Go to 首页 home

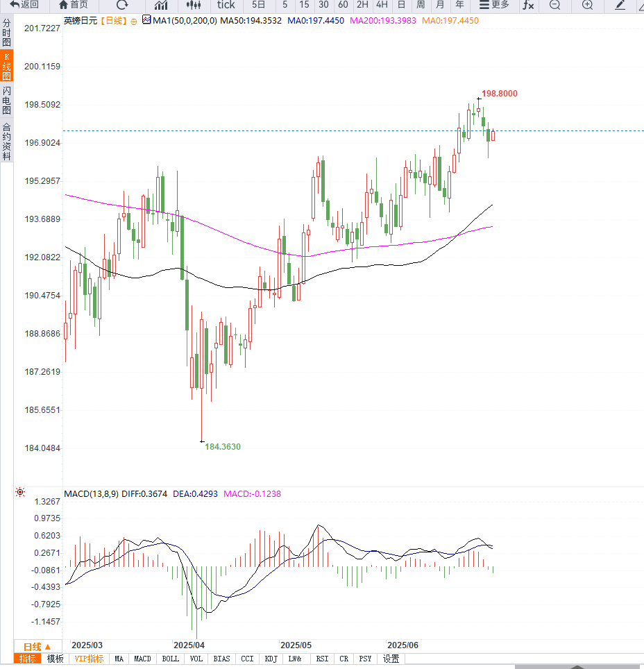click(x=74, y=5)
